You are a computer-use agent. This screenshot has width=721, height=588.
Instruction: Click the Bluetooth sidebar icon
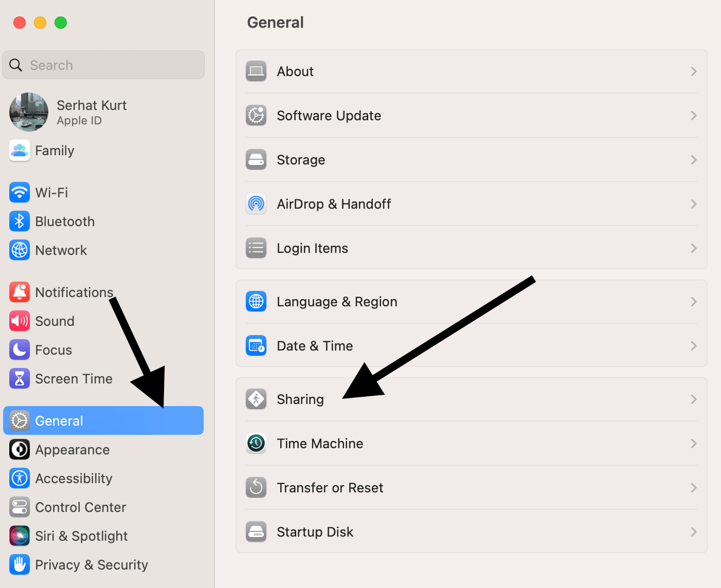20,222
